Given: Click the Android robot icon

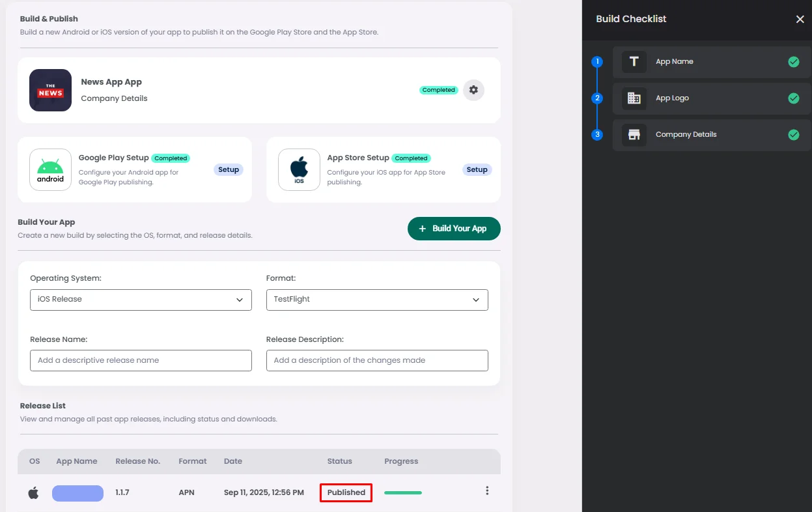Looking at the screenshot, I should click(50, 169).
